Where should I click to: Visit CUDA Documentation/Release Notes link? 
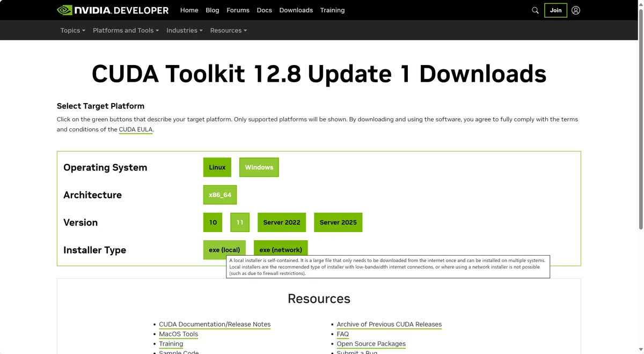(215, 324)
